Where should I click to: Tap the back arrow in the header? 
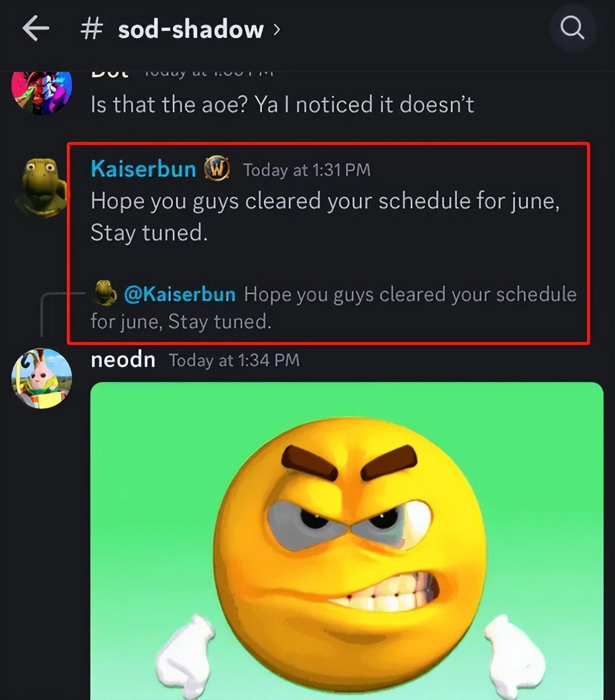tap(35, 28)
